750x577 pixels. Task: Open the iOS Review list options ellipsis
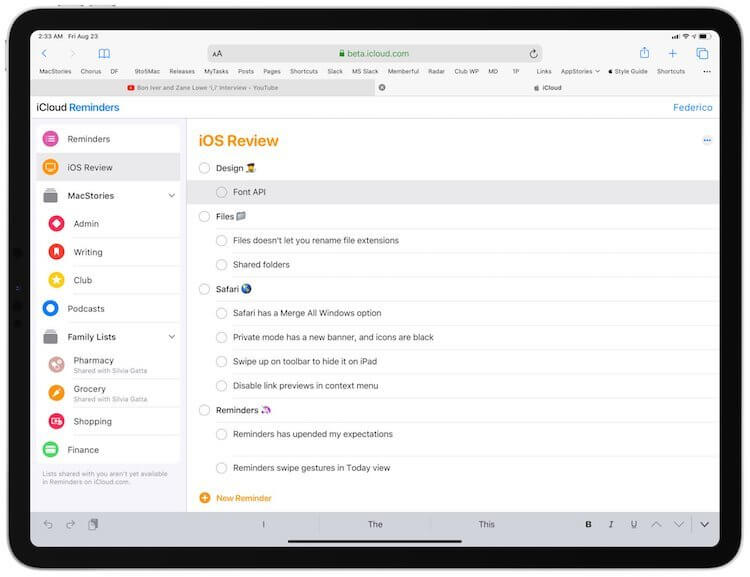click(707, 140)
